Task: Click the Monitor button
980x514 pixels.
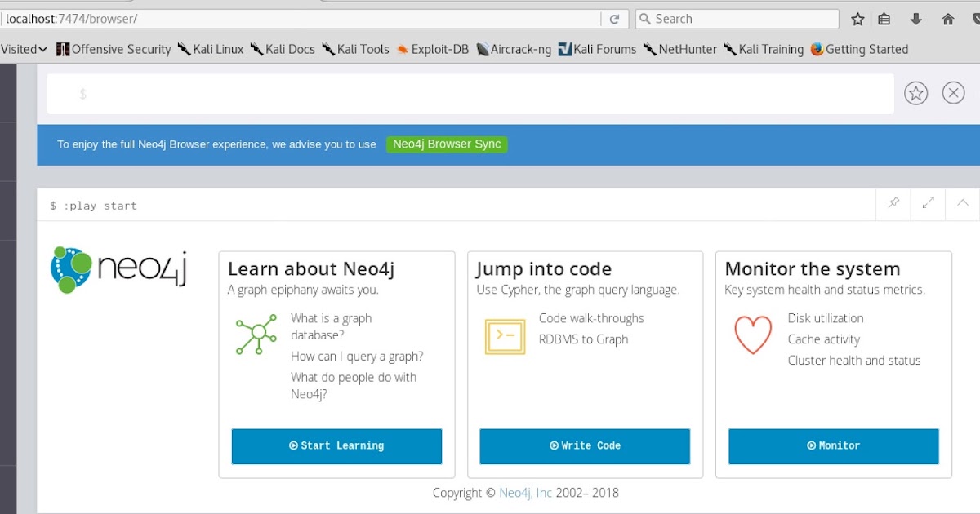Action: tap(834, 446)
